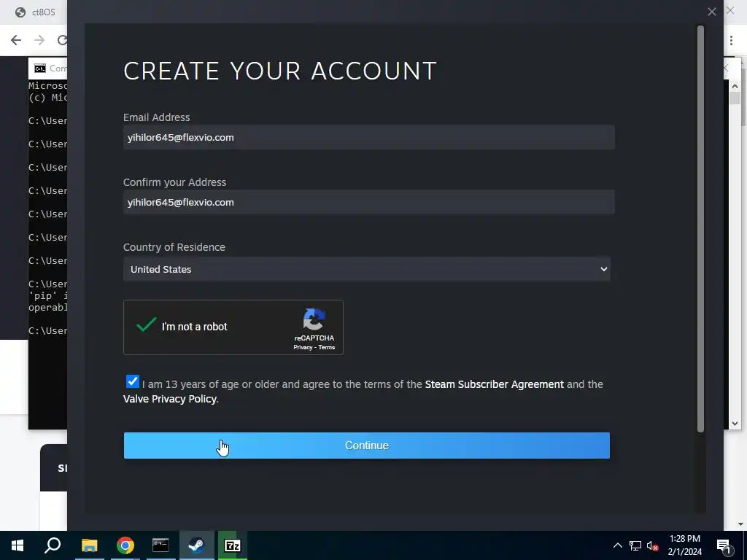Click the Country of Residence label

point(174,247)
